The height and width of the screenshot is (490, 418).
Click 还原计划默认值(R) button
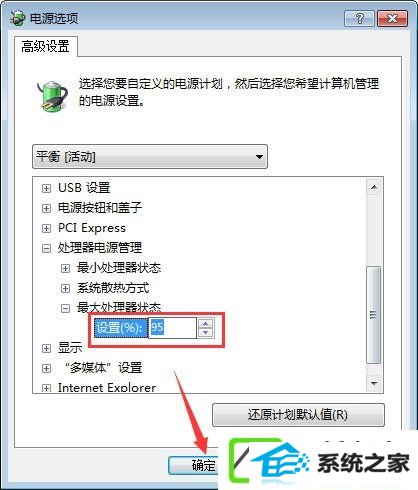298,415
